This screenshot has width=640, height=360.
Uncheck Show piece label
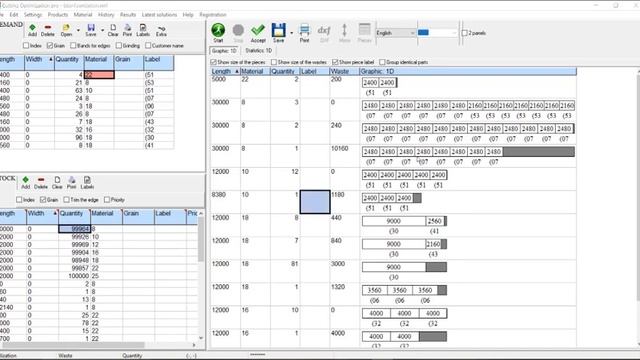pos(335,62)
